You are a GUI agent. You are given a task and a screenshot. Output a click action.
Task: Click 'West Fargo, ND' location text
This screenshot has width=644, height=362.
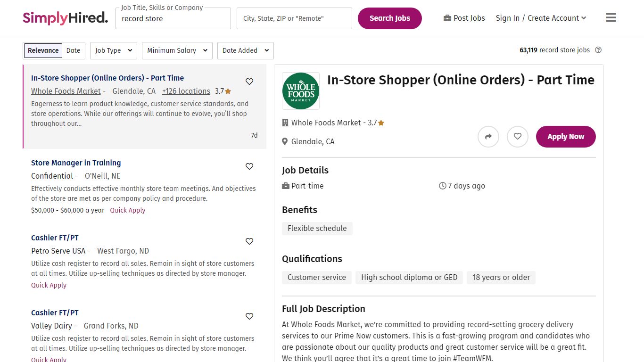pos(123,251)
